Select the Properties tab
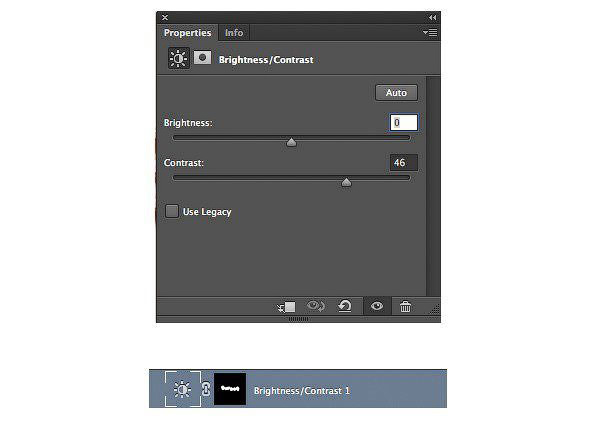 pyautogui.click(x=188, y=33)
